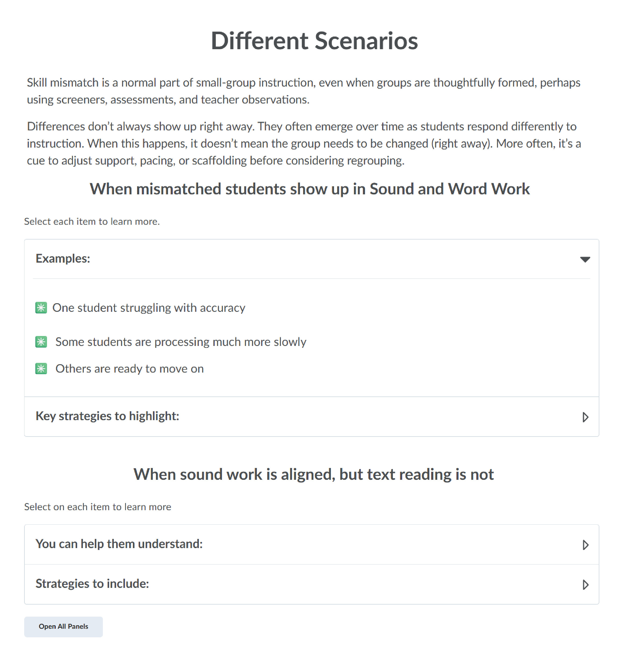Select the item "Some students are processing much more slowly"
The width and height of the screenshot is (627, 672).
click(181, 342)
